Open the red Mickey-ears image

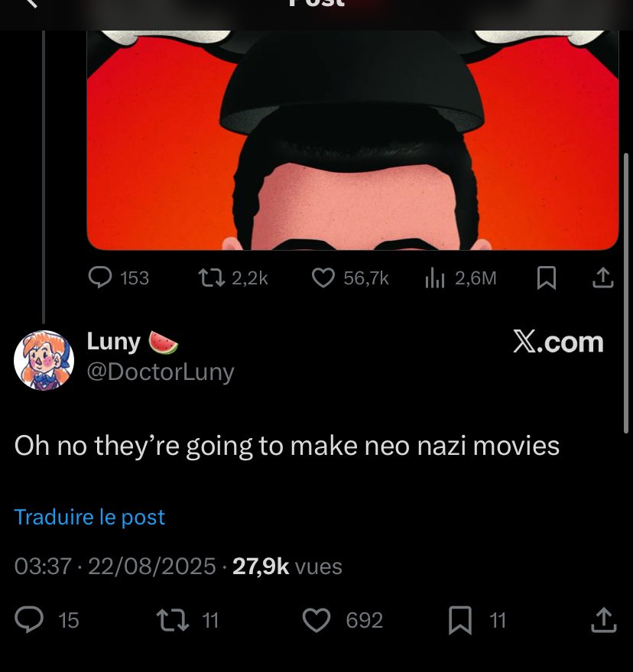pos(352,140)
